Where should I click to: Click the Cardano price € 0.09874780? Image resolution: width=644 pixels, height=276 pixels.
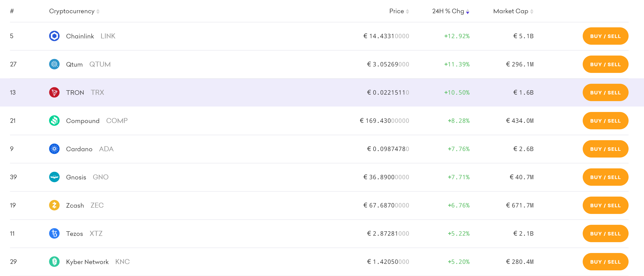388,149
